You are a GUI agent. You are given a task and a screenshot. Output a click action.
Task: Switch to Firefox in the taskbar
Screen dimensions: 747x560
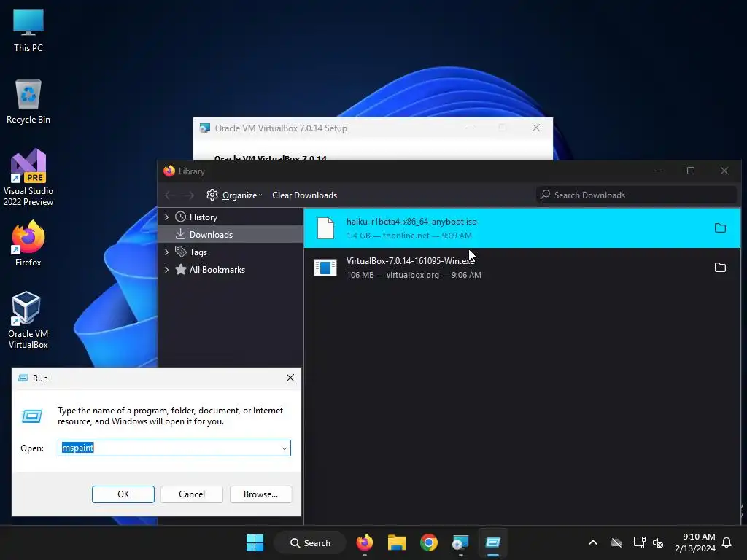365,542
